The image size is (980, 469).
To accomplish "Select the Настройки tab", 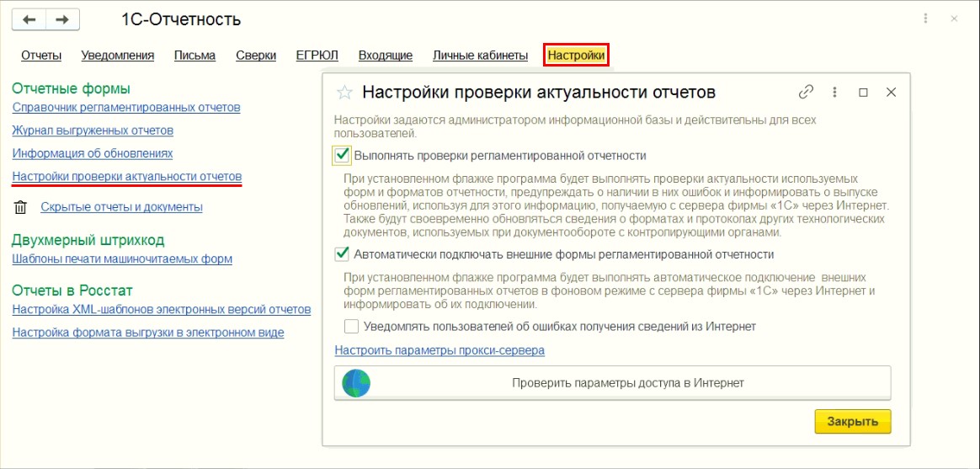I will click(576, 55).
